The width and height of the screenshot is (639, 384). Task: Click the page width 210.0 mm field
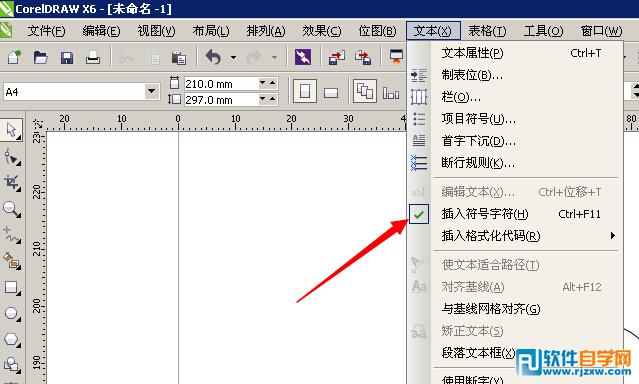[221, 84]
